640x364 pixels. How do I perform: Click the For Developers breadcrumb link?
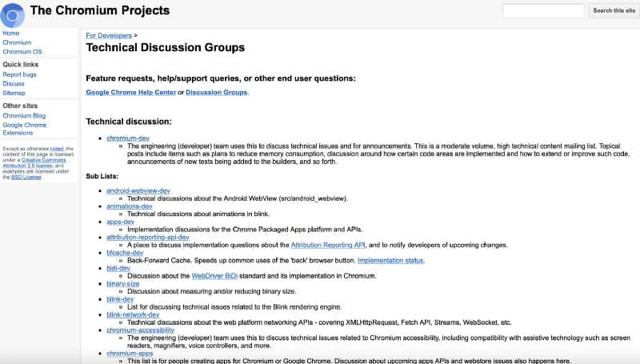pos(109,36)
